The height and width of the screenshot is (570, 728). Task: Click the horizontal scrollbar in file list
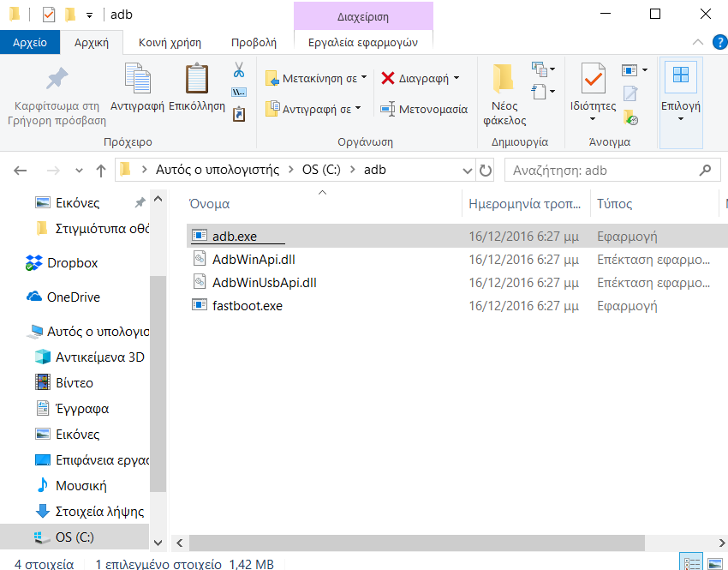(x=428, y=543)
